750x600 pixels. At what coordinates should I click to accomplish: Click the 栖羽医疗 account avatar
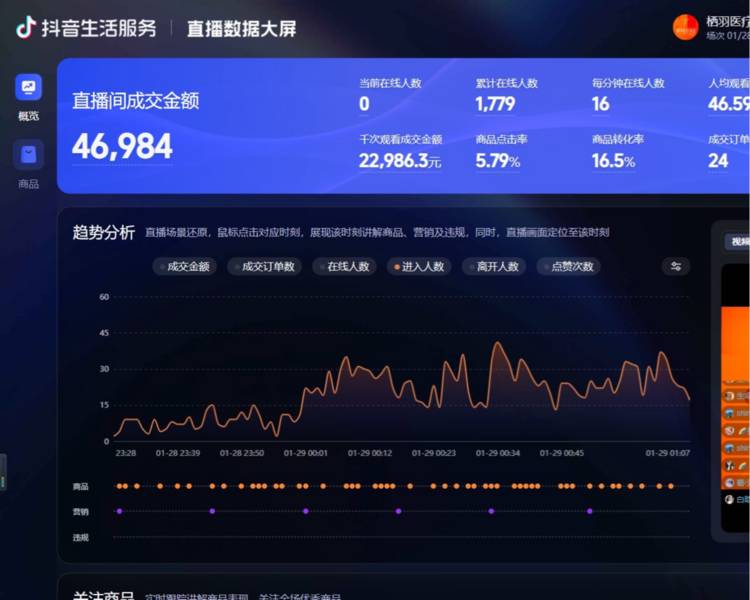(685, 27)
